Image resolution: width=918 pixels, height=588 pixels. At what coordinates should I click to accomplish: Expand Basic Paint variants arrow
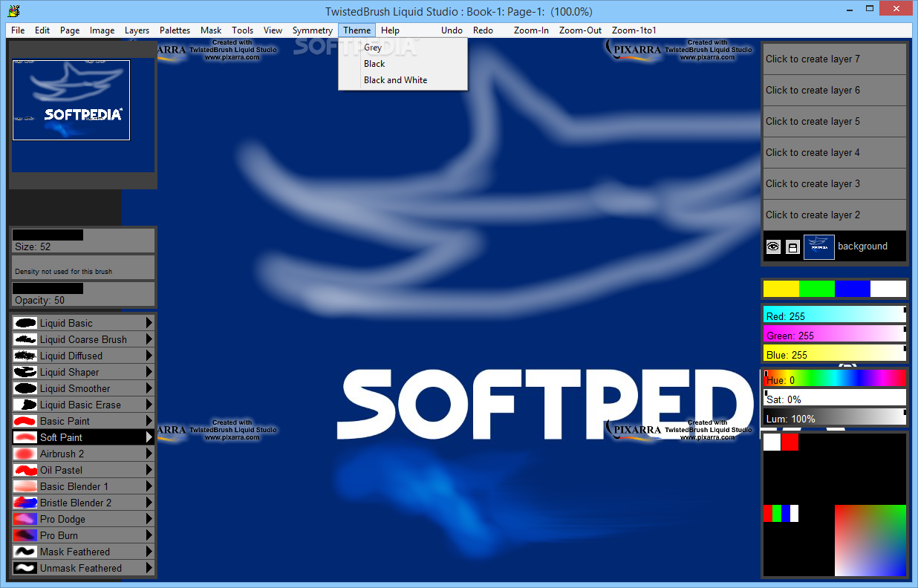[x=149, y=421]
